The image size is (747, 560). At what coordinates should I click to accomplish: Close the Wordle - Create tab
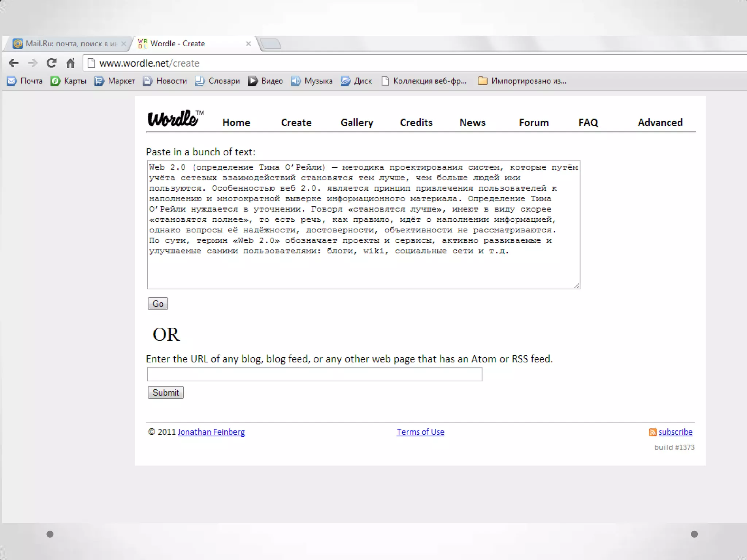coord(248,44)
